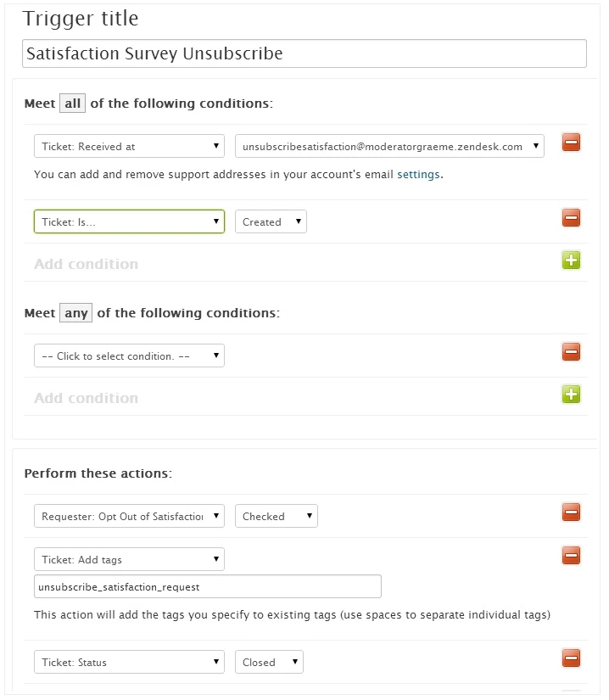Viewport: 609px width, 700px height.
Task: Remove the 'Ticket: Status' Closed action
Action: click(571, 658)
